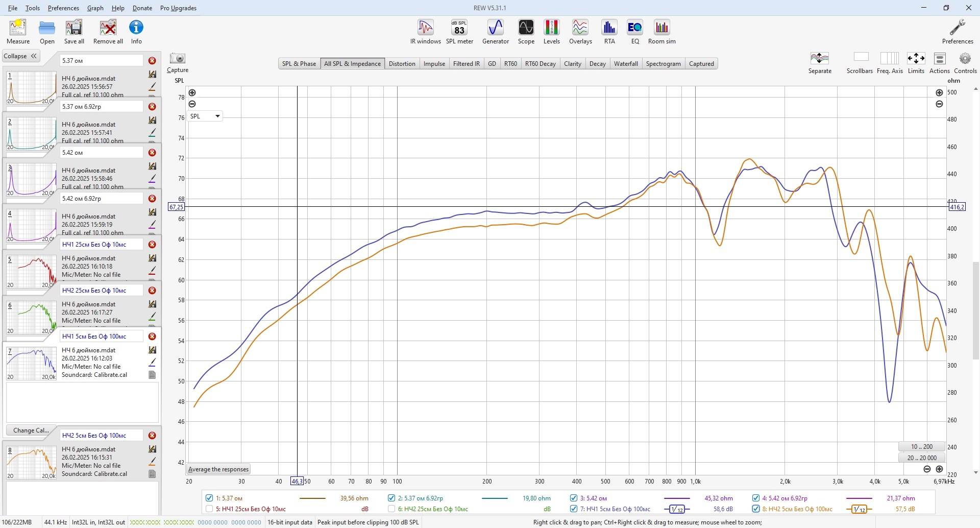
Task: Switch to the SPL & Phase tab
Action: tap(299, 64)
